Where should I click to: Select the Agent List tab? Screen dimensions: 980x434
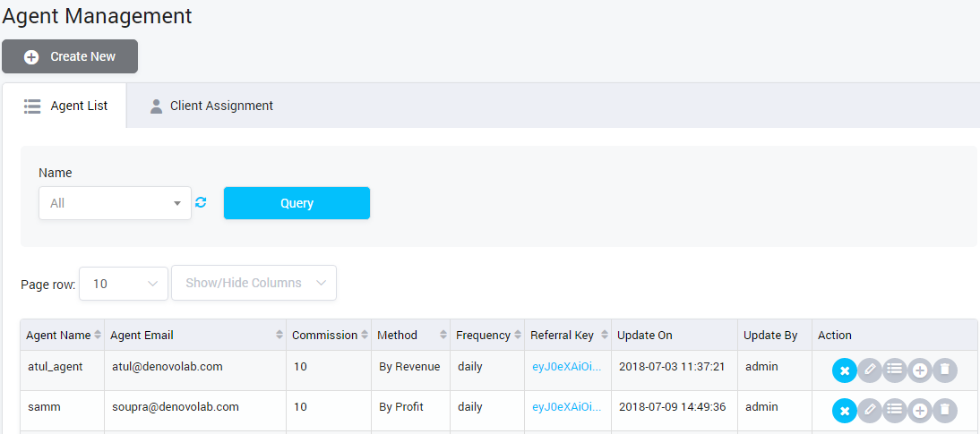(65, 106)
